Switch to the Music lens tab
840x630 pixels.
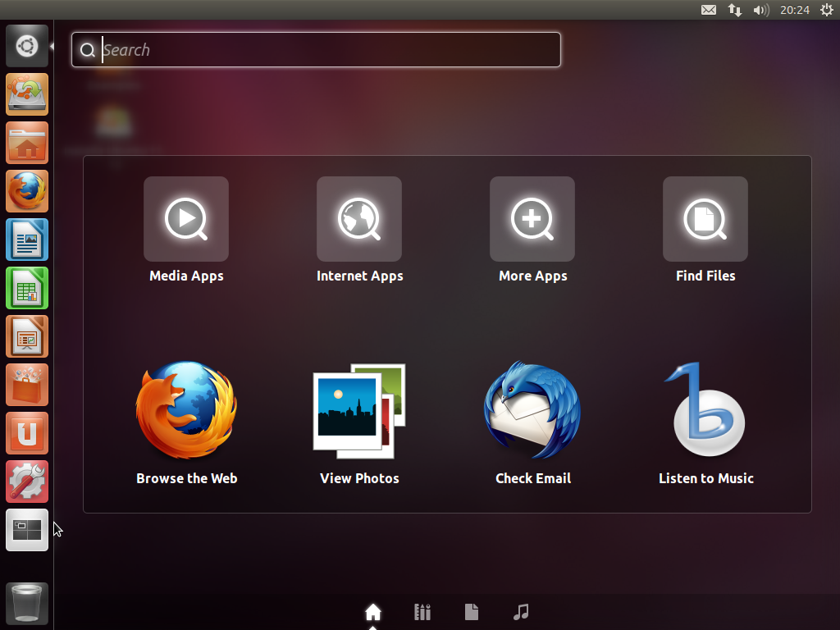point(521,612)
